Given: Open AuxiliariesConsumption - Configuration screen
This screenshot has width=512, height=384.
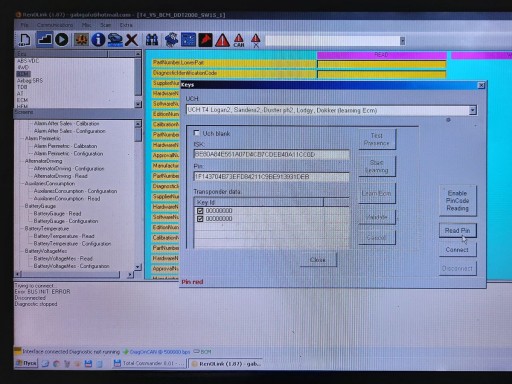Looking at the screenshot, I should (x=75, y=191).
